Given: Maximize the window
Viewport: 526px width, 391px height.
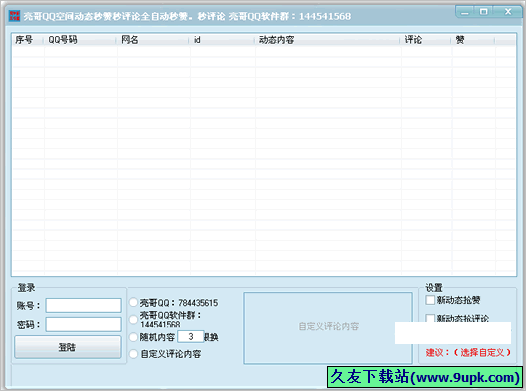Looking at the screenshot, I should [483, 12].
